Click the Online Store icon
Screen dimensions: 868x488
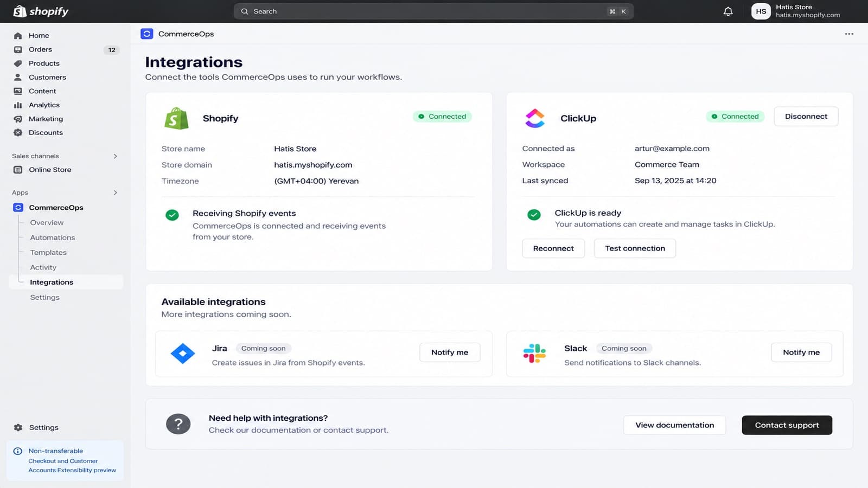tap(18, 170)
